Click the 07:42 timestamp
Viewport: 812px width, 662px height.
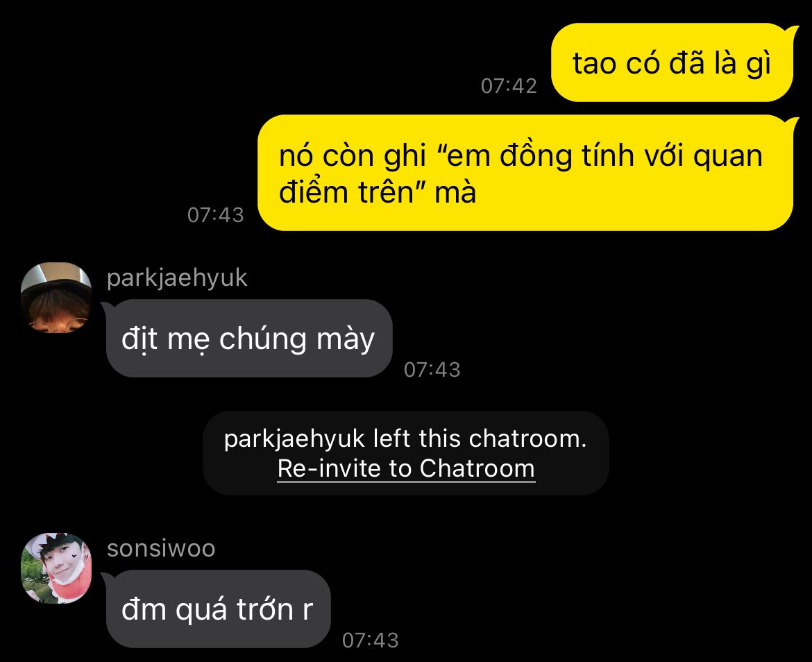coord(509,86)
